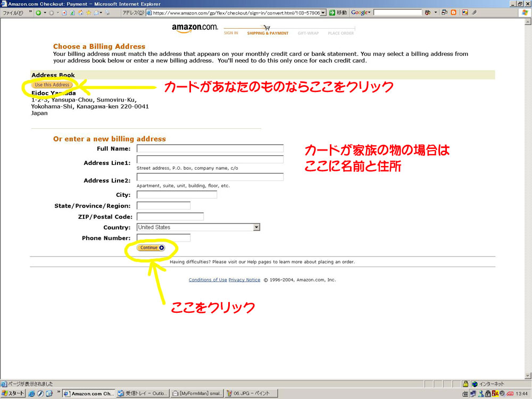Switch to Amazon.com Checkout taskbar item
The image size is (532, 399).
[89, 394]
